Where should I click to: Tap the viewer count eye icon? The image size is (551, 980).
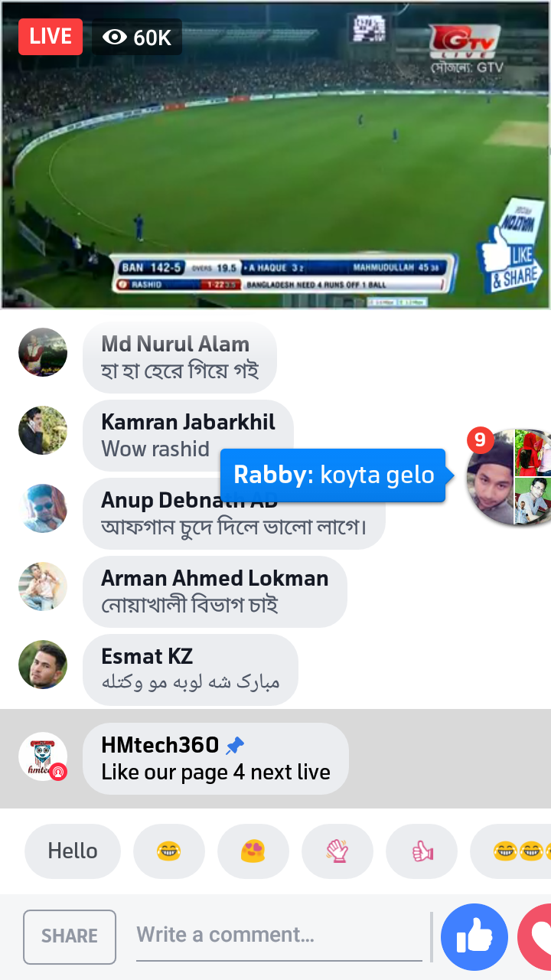point(114,37)
